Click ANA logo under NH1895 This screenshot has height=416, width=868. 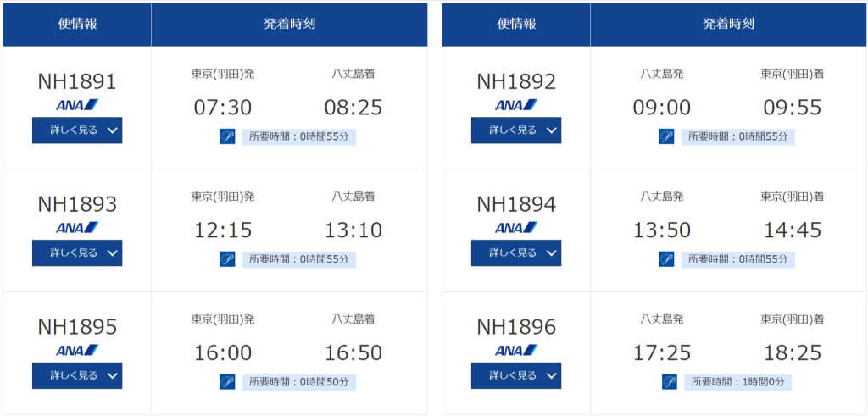(x=77, y=350)
